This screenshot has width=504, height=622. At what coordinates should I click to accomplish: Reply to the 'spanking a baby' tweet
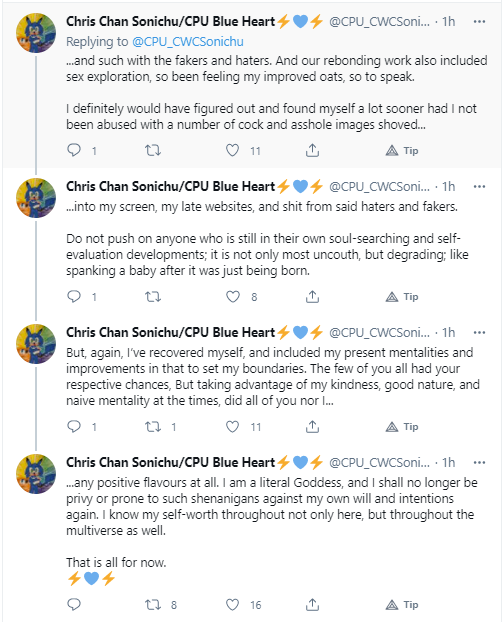74,296
